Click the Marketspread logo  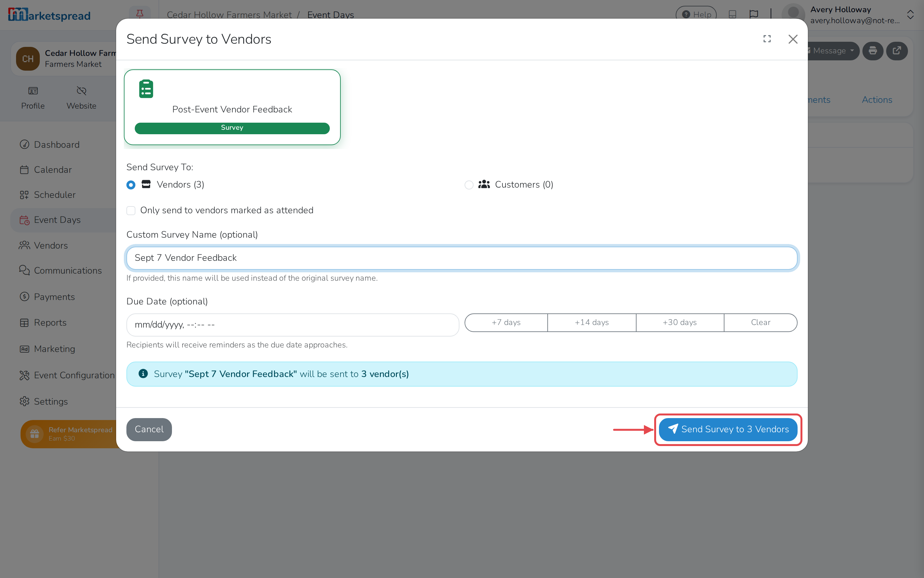click(x=49, y=15)
